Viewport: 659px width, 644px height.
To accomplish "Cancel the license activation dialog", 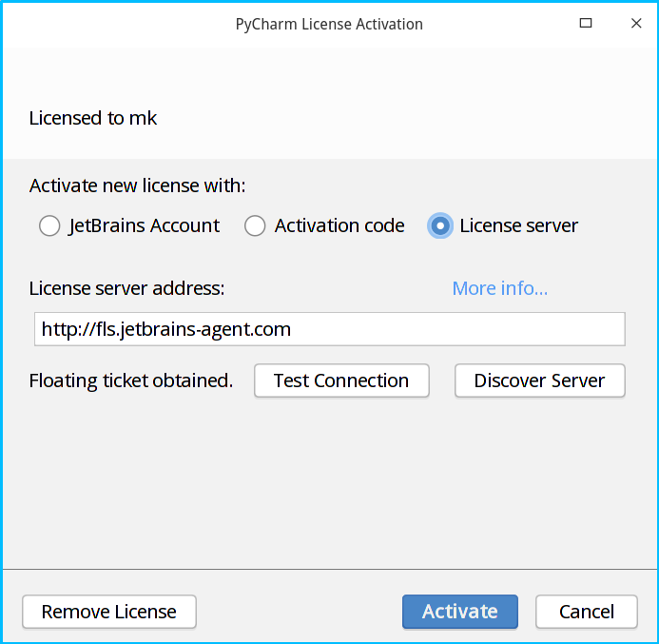I will pyautogui.click(x=587, y=612).
